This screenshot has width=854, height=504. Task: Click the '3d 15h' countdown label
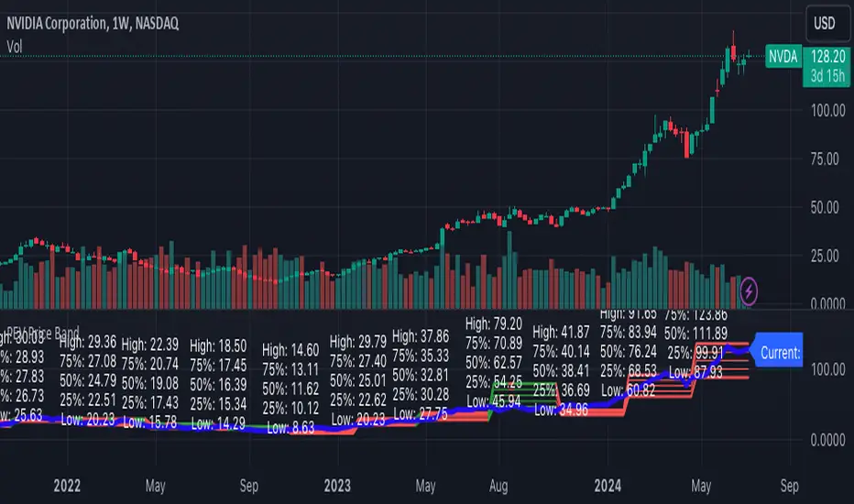click(x=827, y=76)
